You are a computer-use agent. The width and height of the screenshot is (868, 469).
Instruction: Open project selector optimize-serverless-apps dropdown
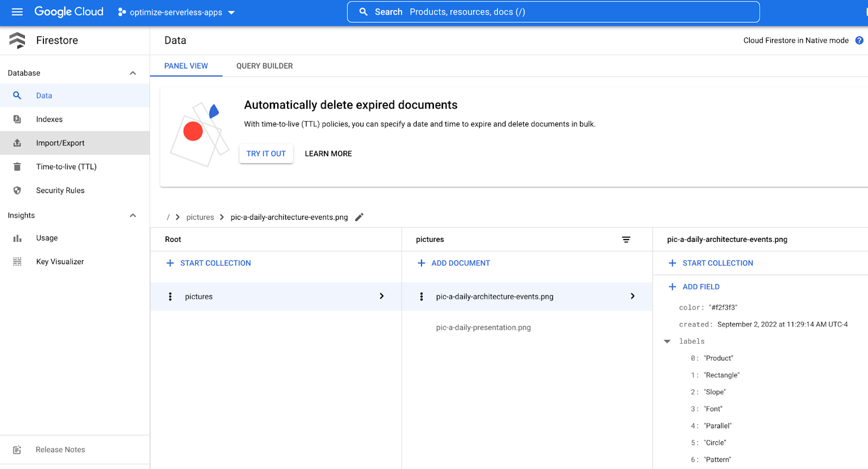click(x=176, y=12)
